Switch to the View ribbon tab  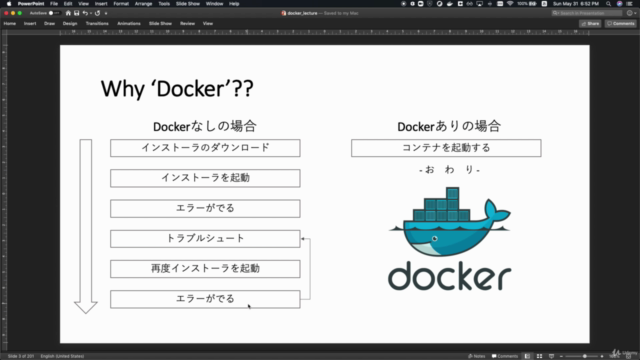(x=208, y=24)
